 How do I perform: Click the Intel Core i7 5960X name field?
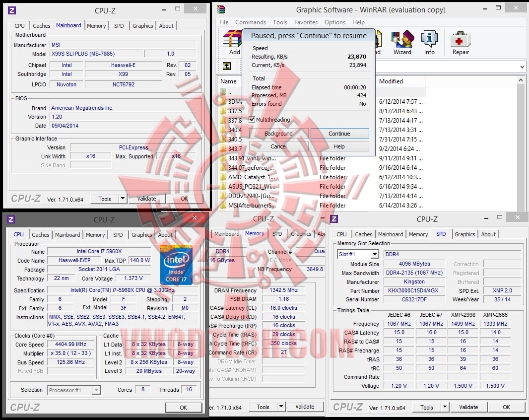pos(99,251)
